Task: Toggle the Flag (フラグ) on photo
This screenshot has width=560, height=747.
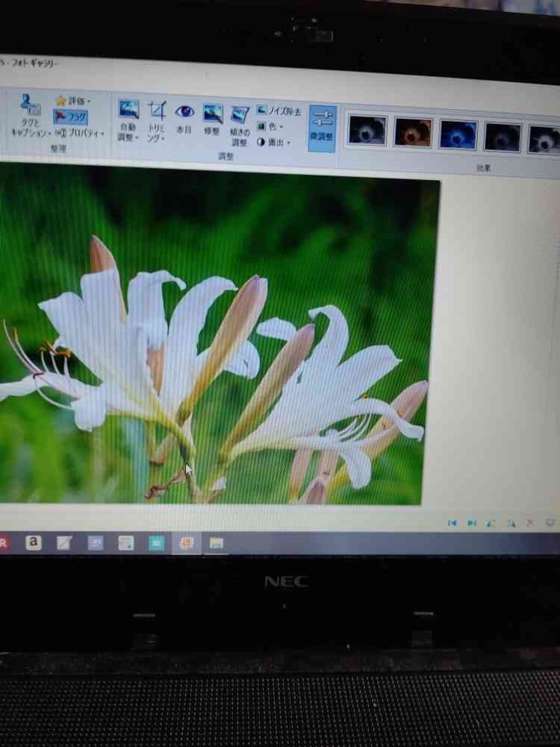Action: 71,117
